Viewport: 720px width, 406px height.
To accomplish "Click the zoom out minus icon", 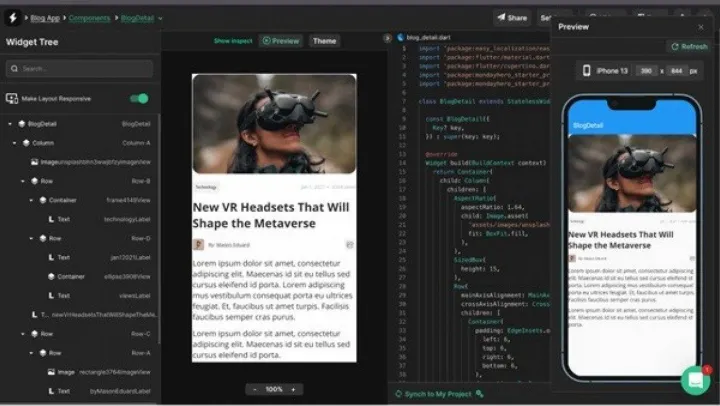I will coord(254,389).
